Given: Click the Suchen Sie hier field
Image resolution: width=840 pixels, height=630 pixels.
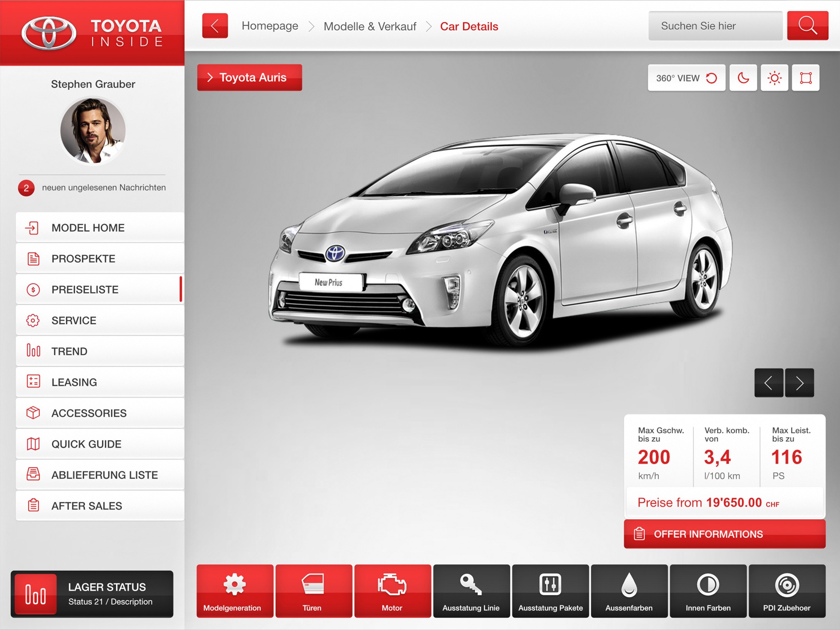Looking at the screenshot, I should 715,26.
